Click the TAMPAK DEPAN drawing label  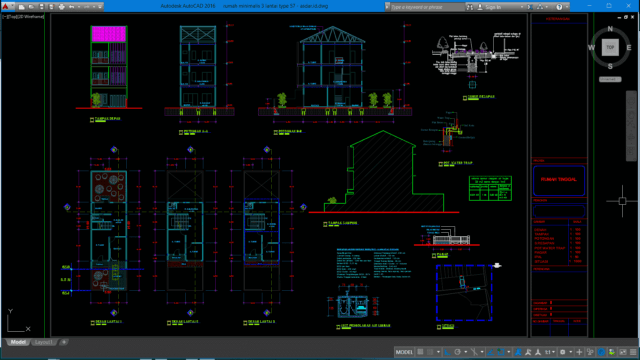click(x=107, y=119)
